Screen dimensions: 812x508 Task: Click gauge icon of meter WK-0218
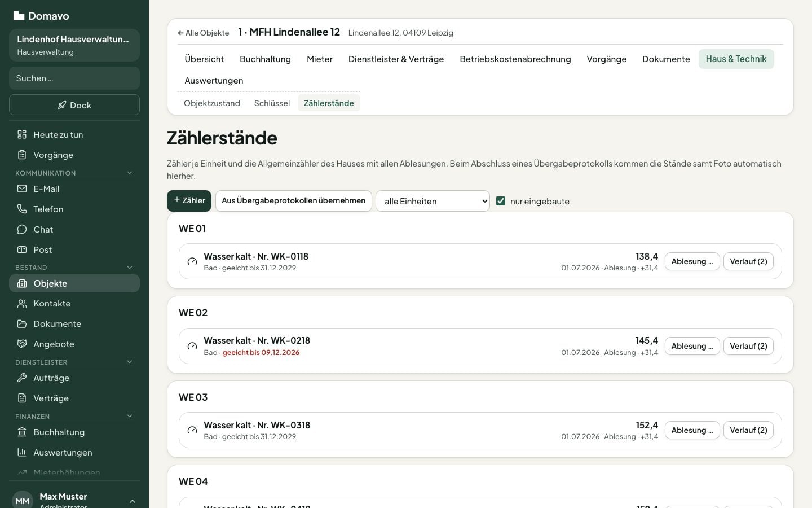tap(192, 346)
